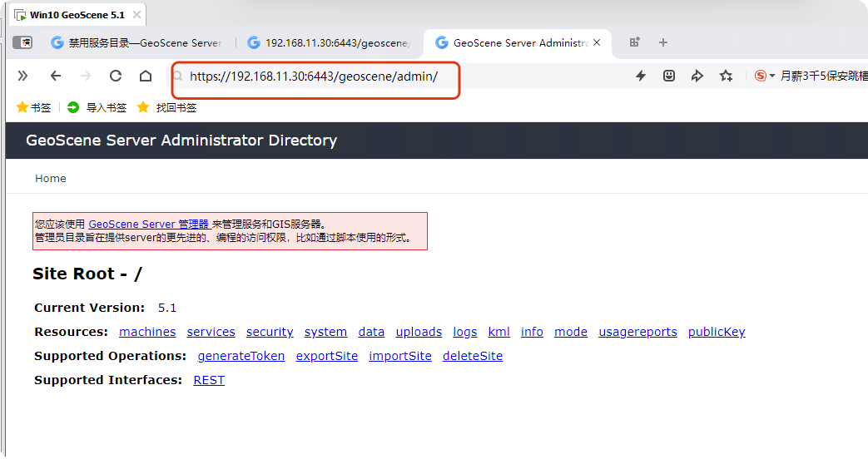
Task: Click the share arrow icon
Action: [x=697, y=76]
